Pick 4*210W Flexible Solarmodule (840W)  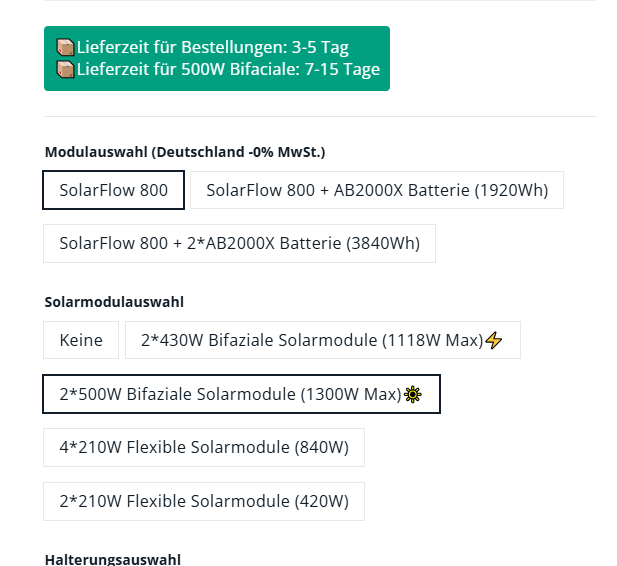pyautogui.click(x=203, y=447)
